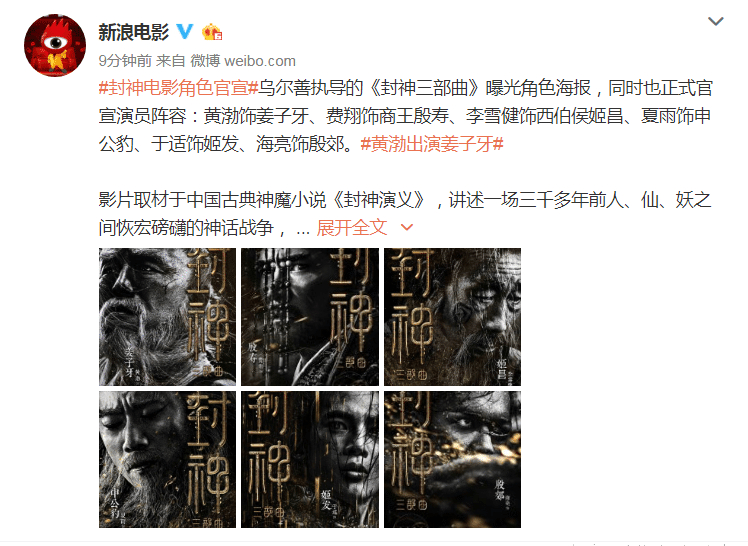Screen dimensions: 748x546
Task: Click the 9分钟前 timestamp
Action: click(x=125, y=61)
